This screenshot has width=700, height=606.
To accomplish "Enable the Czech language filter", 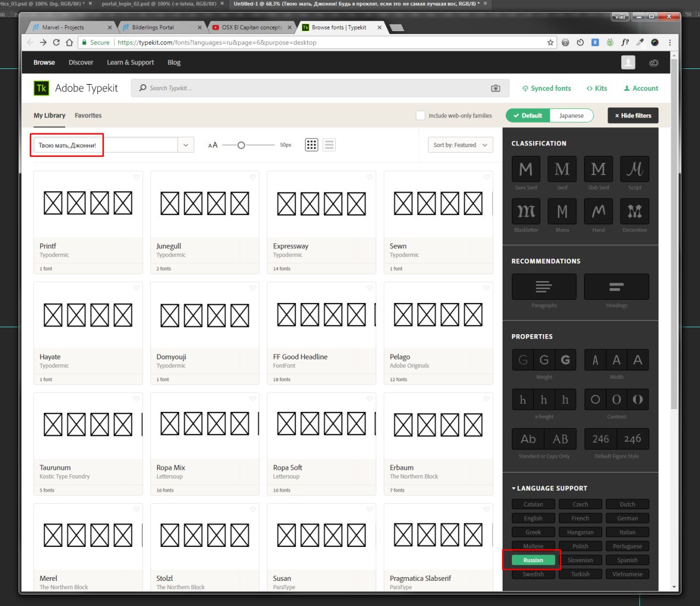I will [580, 504].
